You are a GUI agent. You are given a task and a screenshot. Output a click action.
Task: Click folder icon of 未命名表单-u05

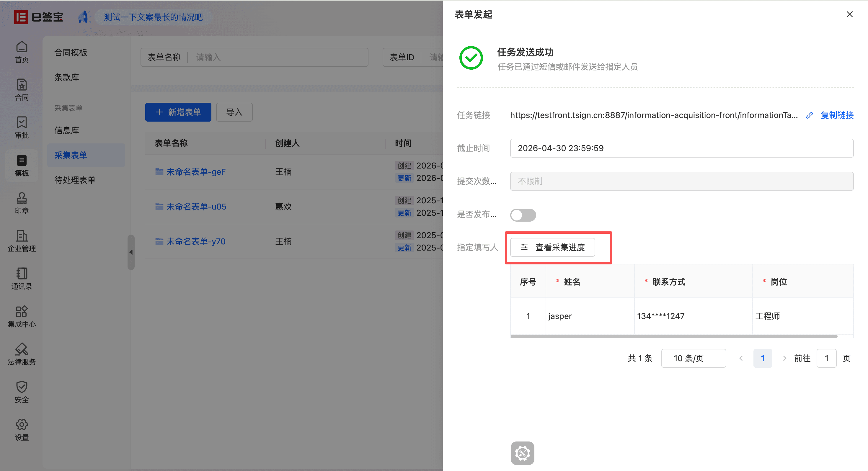[159, 207]
